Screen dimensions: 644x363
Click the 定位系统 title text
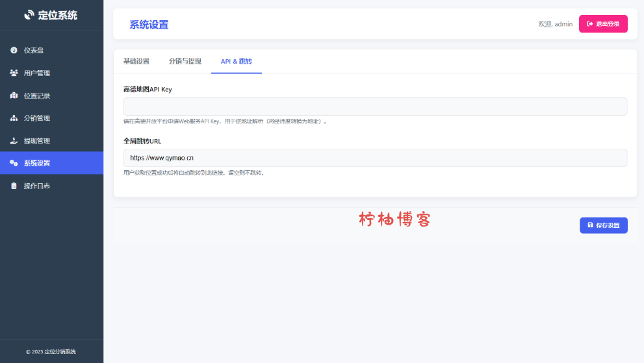pyautogui.click(x=57, y=15)
